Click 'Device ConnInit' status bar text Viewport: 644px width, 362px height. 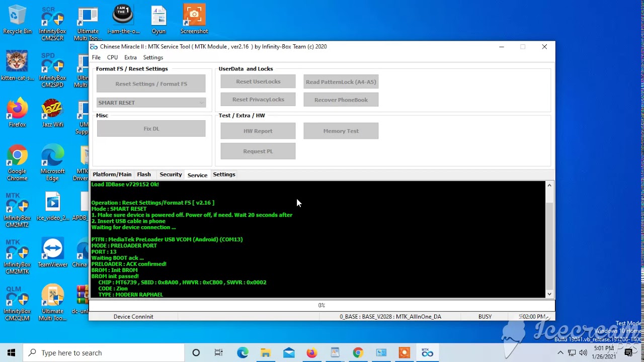[133, 317]
